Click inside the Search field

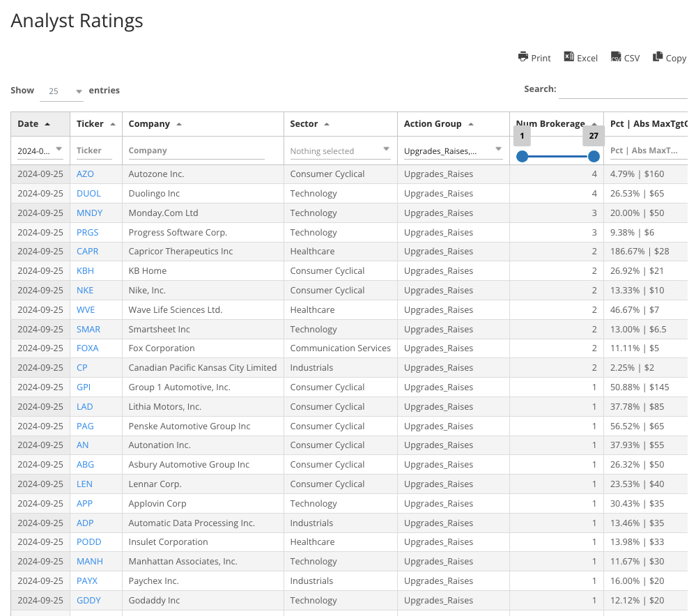[x=624, y=89]
